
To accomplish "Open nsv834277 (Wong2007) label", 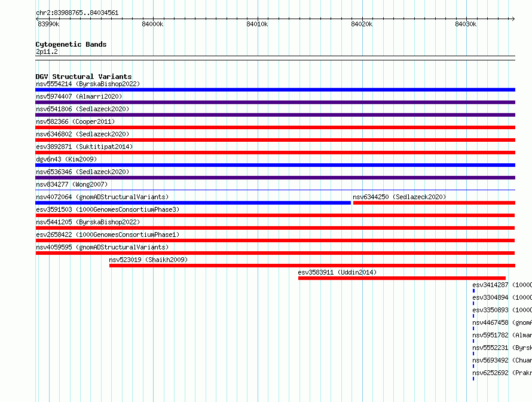I will tap(72, 184).
